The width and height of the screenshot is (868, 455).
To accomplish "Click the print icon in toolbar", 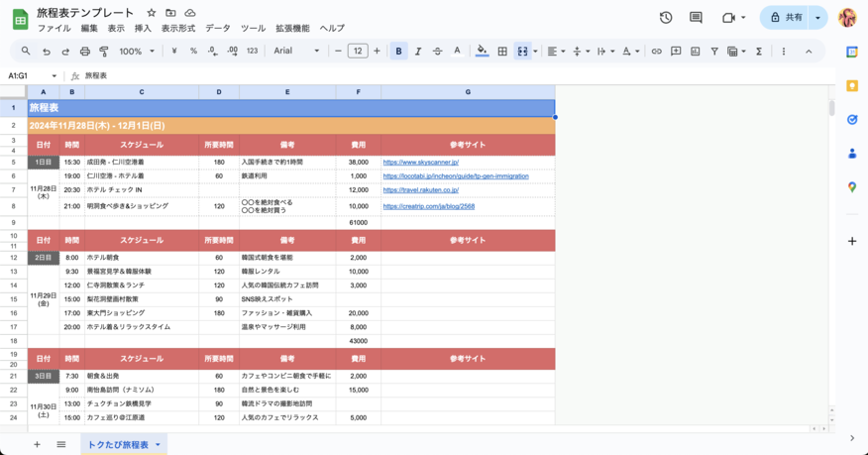I will point(85,52).
